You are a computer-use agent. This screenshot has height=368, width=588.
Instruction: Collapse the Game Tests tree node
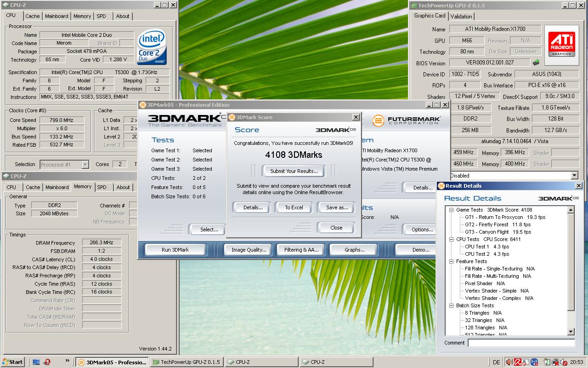tap(451, 210)
